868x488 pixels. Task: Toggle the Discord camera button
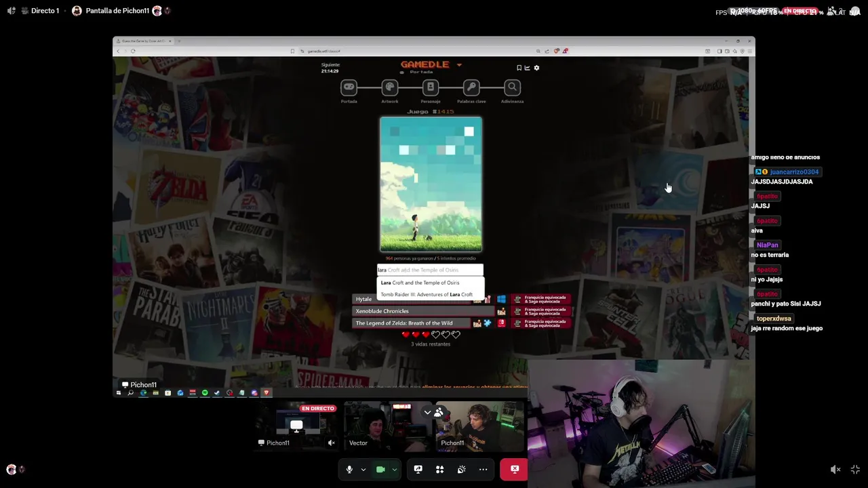pos(380,469)
